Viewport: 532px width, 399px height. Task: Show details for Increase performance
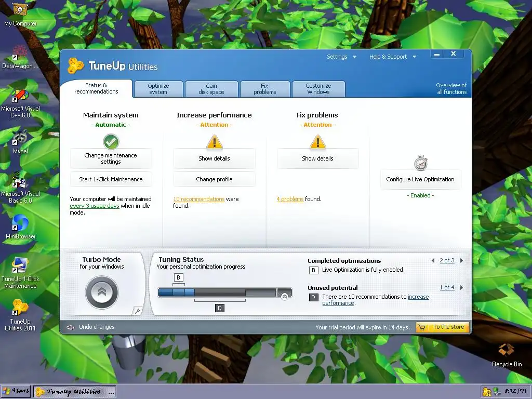pos(214,158)
